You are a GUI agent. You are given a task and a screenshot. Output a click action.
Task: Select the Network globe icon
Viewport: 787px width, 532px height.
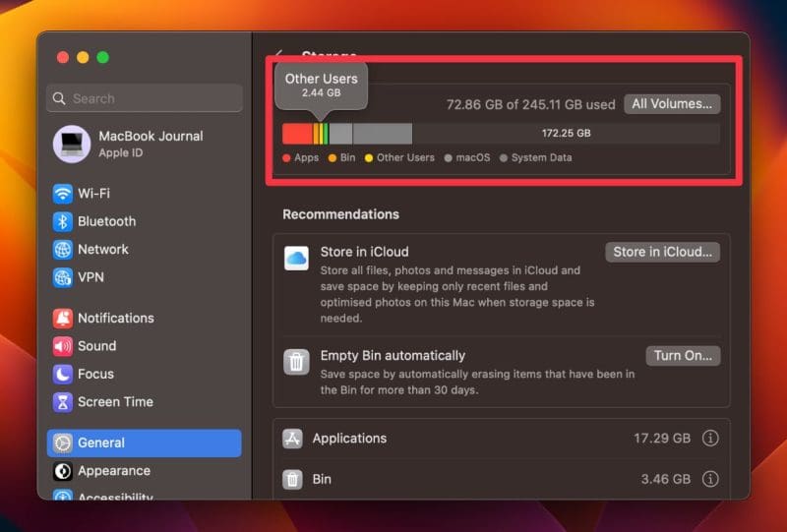click(63, 250)
